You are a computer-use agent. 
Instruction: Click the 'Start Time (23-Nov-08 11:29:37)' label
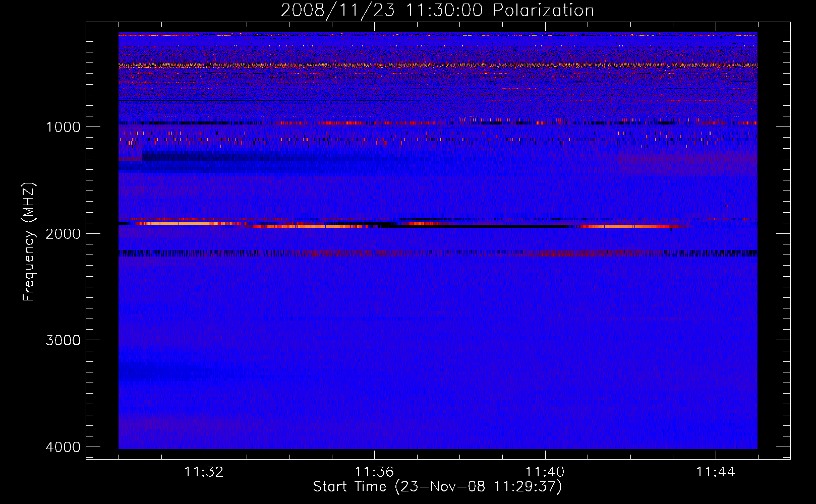click(x=437, y=487)
